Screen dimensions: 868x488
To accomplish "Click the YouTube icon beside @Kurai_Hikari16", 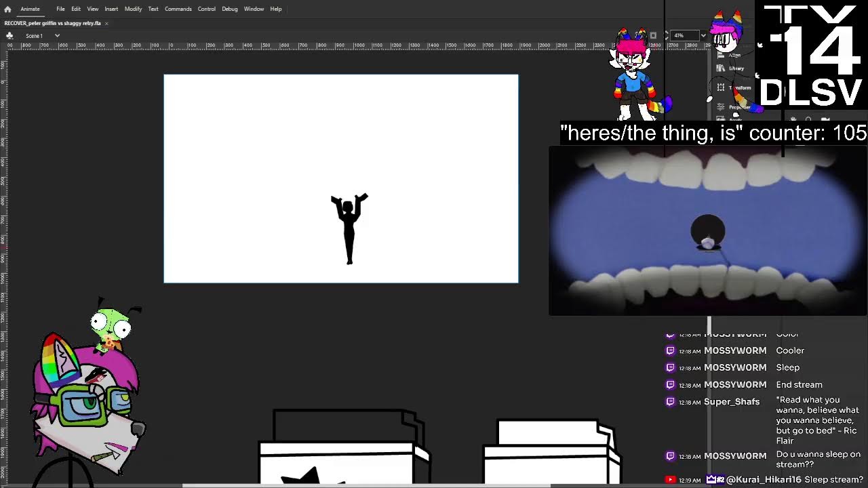I will (671, 479).
